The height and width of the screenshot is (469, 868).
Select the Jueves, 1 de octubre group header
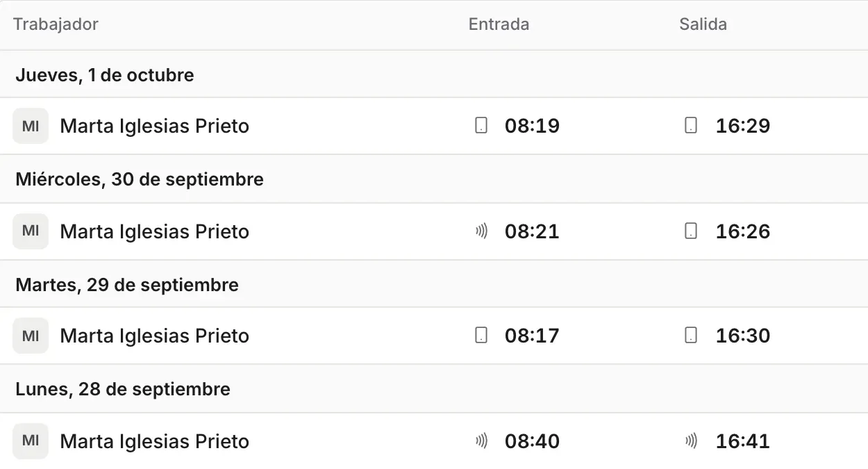(434, 74)
